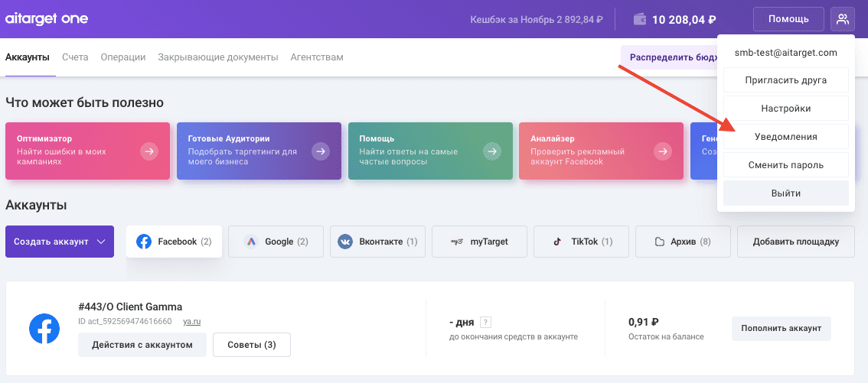Click arrow on Помощь card
This screenshot has height=383, width=868.
click(x=492, y=151)
